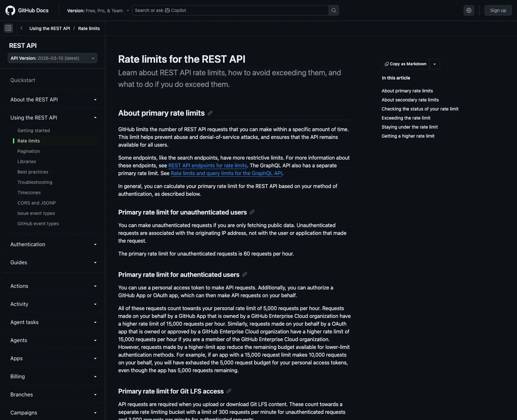Open GraphQL API rate limits link

click(227, 173)
